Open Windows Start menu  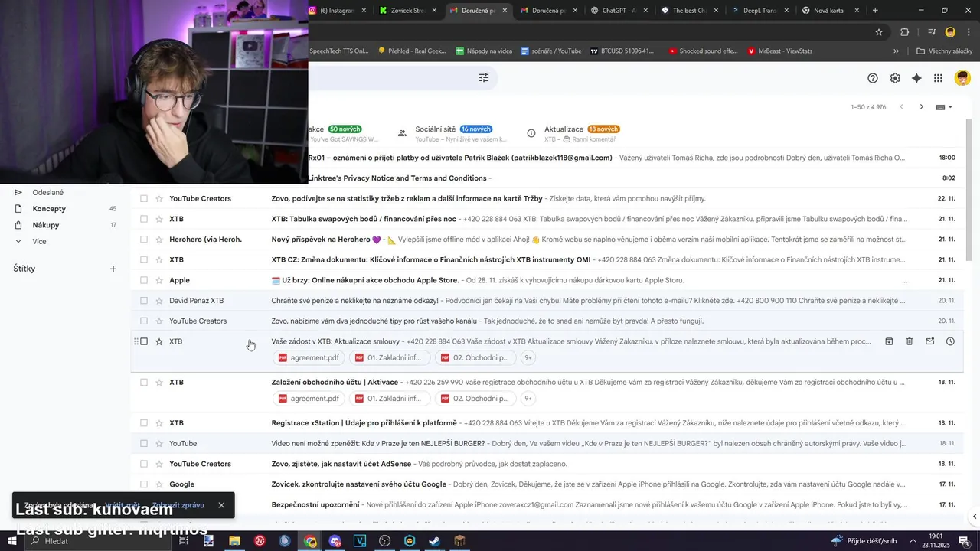tap(13, 541)
